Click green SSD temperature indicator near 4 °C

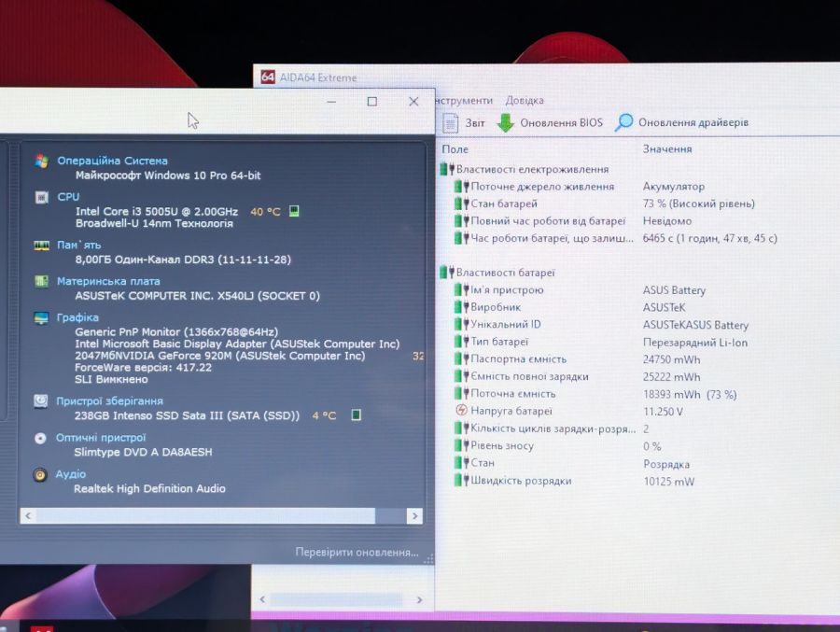coord(356,414)
